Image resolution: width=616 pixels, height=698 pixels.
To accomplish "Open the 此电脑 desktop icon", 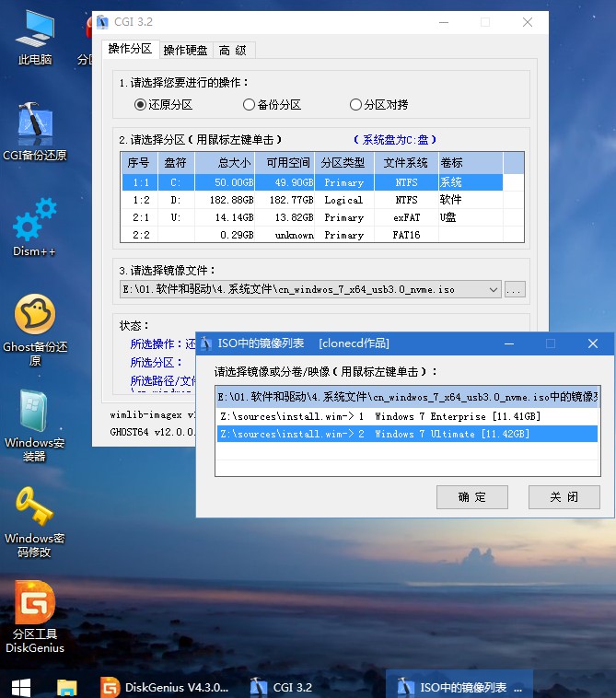I will point(35,38).
